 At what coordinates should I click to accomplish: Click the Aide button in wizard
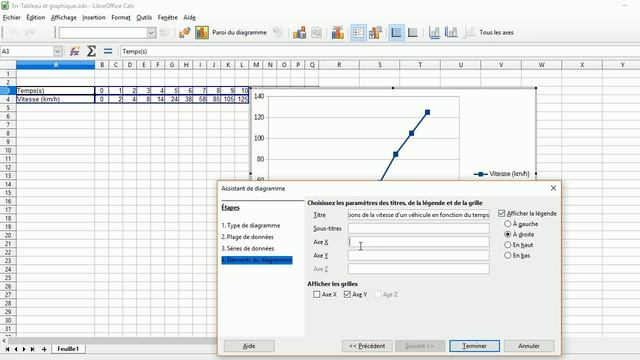249,346
